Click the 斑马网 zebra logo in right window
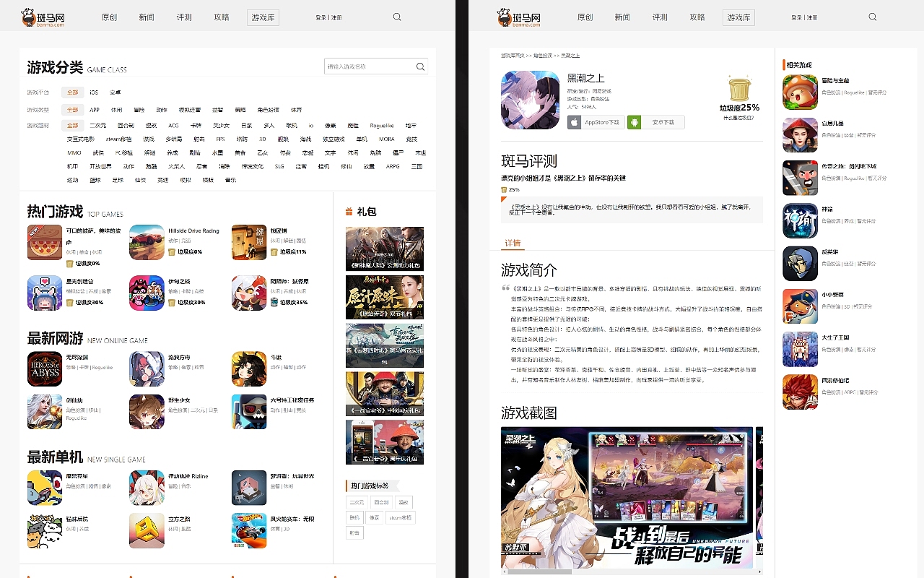The height and width of the screenshot is (578, 924). point(519,17)
